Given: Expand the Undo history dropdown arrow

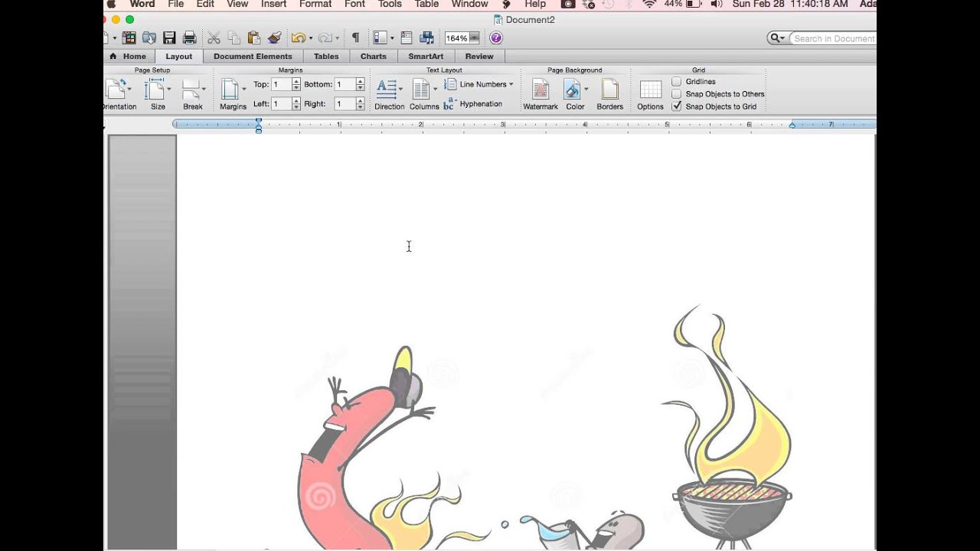Looking at the screenshot, I should point(310,38).
